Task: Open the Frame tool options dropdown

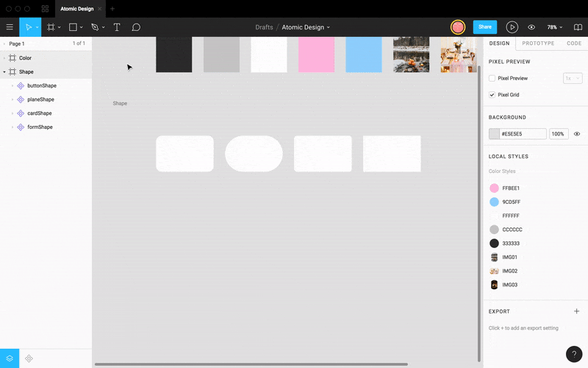Action: (x=60, y=27)
